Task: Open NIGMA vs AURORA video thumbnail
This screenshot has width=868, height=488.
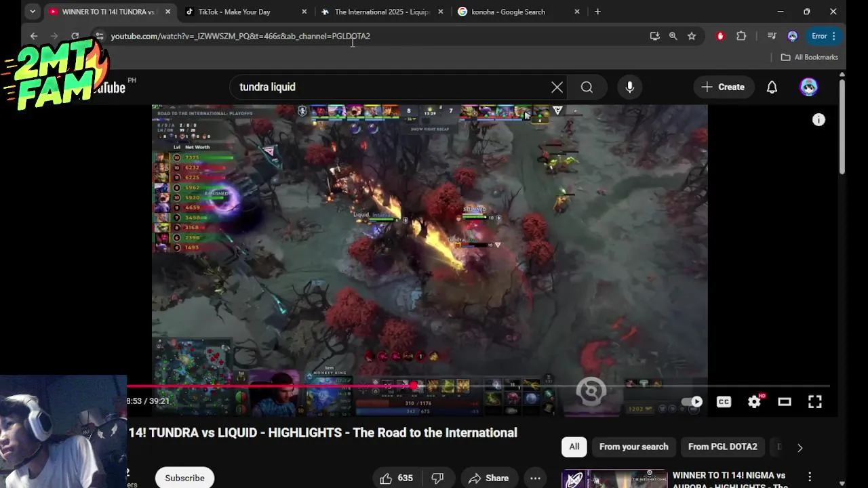Action: click(614, 479)
